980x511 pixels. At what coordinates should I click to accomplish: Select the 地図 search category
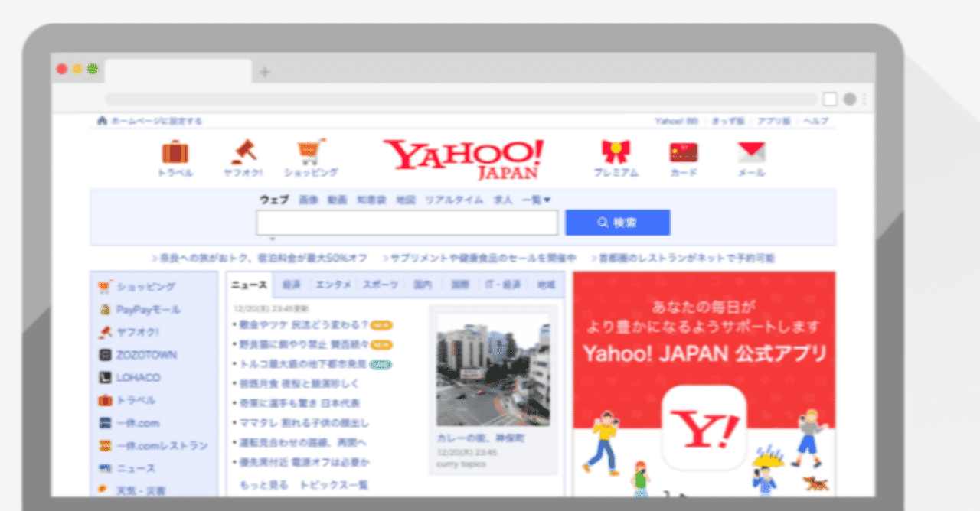[406, 200]
